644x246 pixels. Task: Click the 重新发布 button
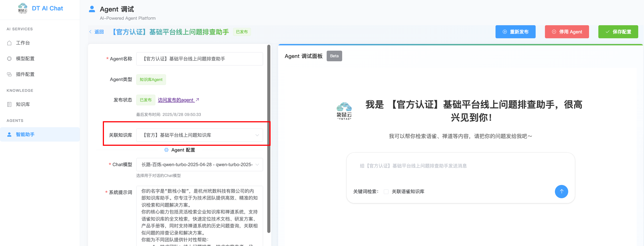[x=515, y=32]
